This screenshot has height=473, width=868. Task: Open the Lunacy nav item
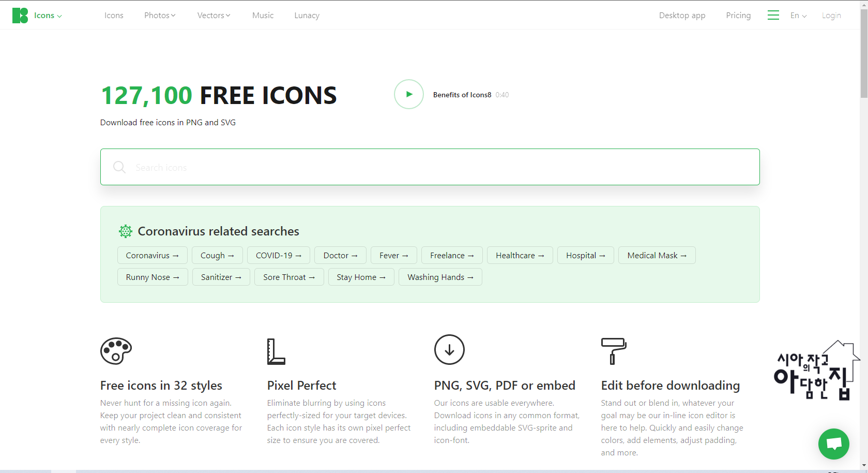307,16
